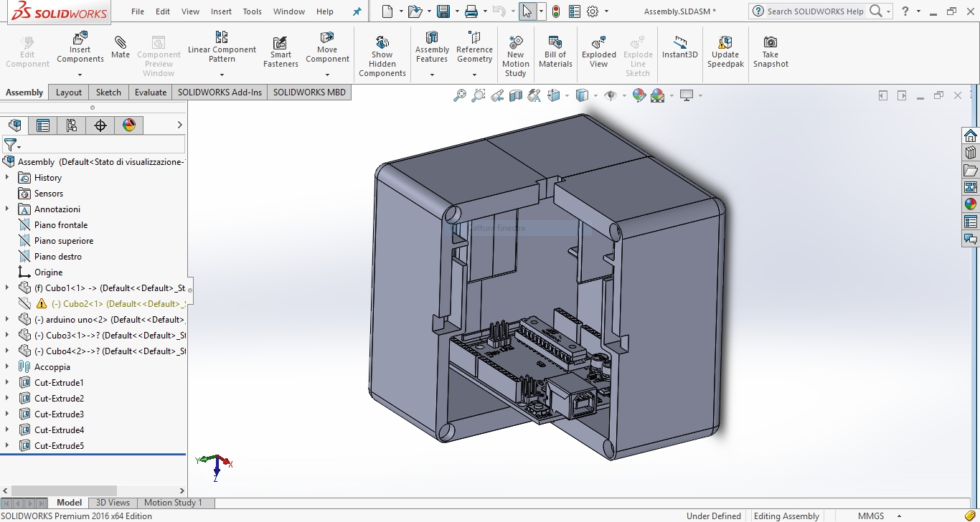Open the Insert menu
This screenshot has height=522, width=980.
pos(221,11)
